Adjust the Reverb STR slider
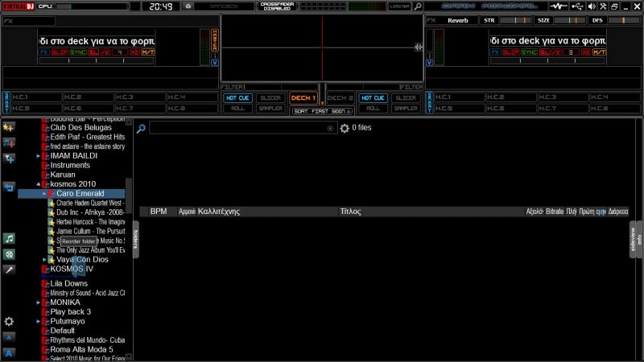Screen dimensions: 644x362 click(489, 20)
